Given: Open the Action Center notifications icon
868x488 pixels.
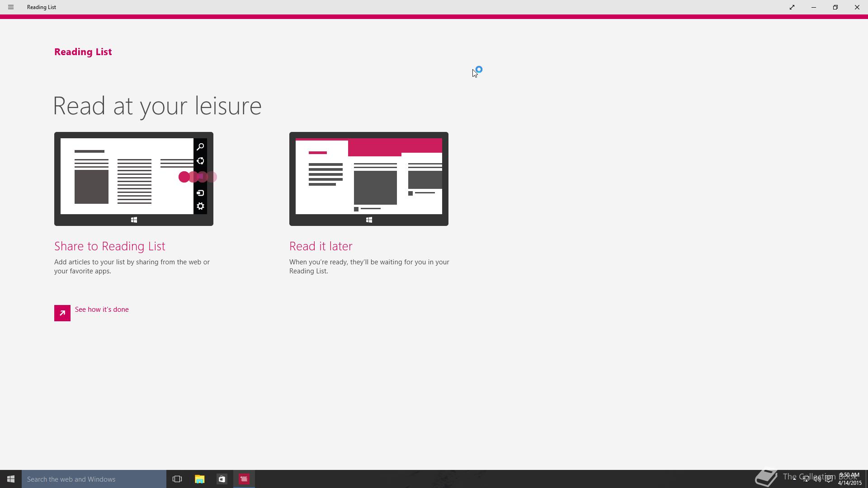Looking at the screenshot, I should click(829, 479).
